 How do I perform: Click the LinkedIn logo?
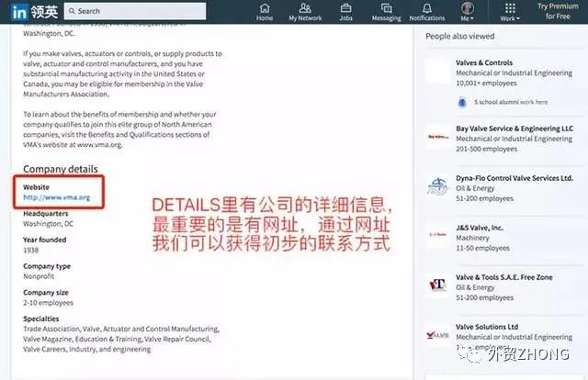19,12
